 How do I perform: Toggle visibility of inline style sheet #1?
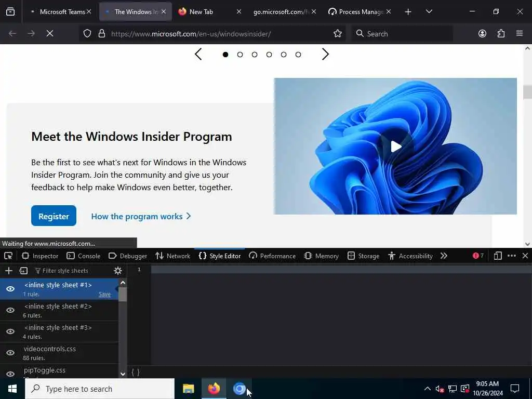pyautogui.click(x=10, y=289)
